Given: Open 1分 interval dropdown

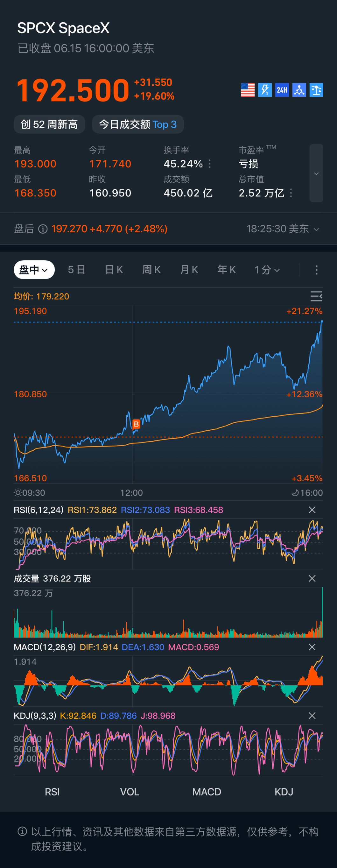Looking at the screenshot, I should (267, 270).
